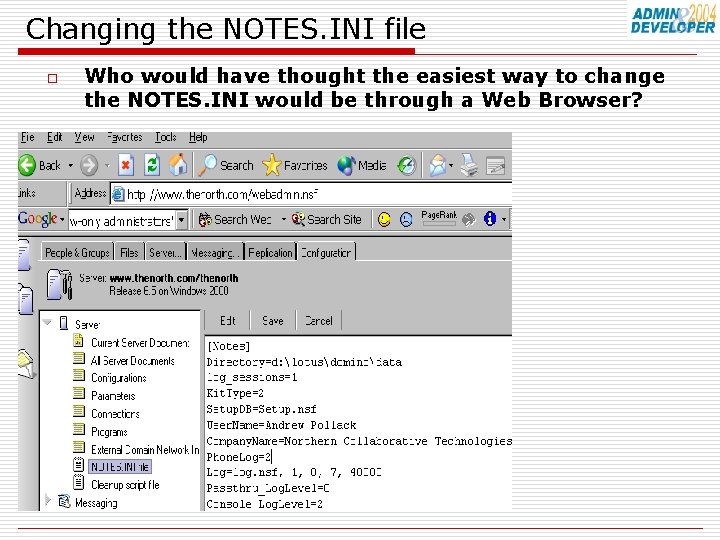
Task: Open the Google search box dropdown
Action: point(182,220)
